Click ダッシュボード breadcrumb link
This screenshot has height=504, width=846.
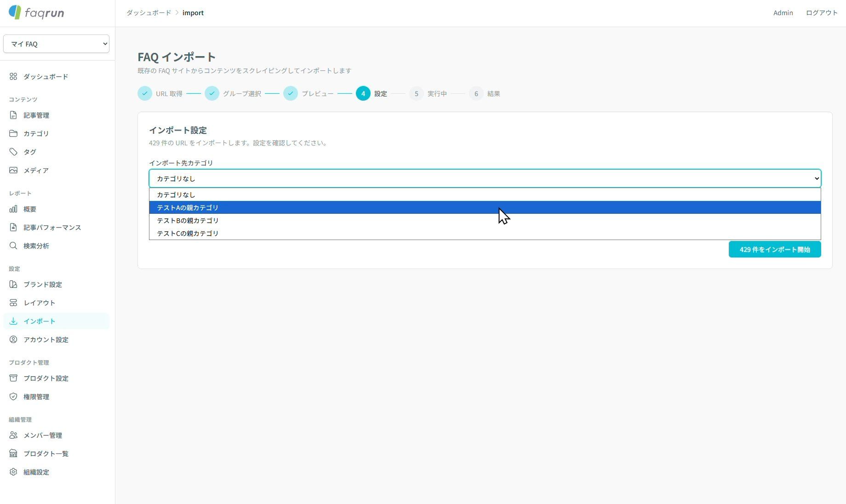(x=149, y=13)
